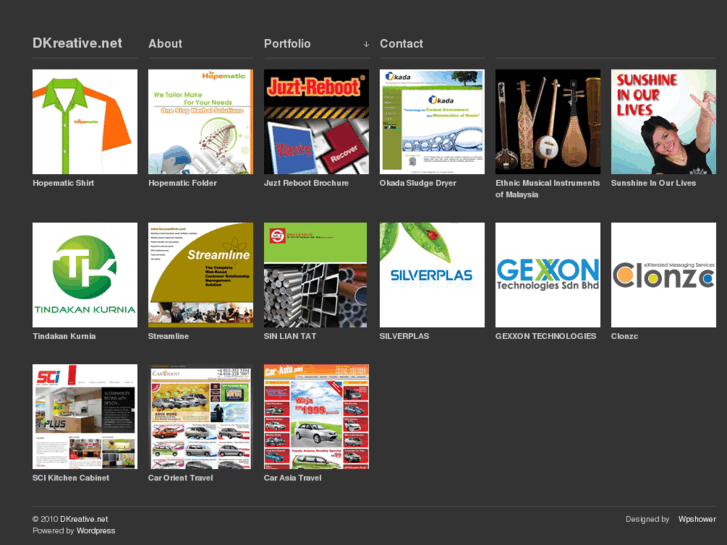Open the SCI Kitchen Cabinet thumbnail
Viewport: 727px width, 545px height.
(x=85, y=417)
